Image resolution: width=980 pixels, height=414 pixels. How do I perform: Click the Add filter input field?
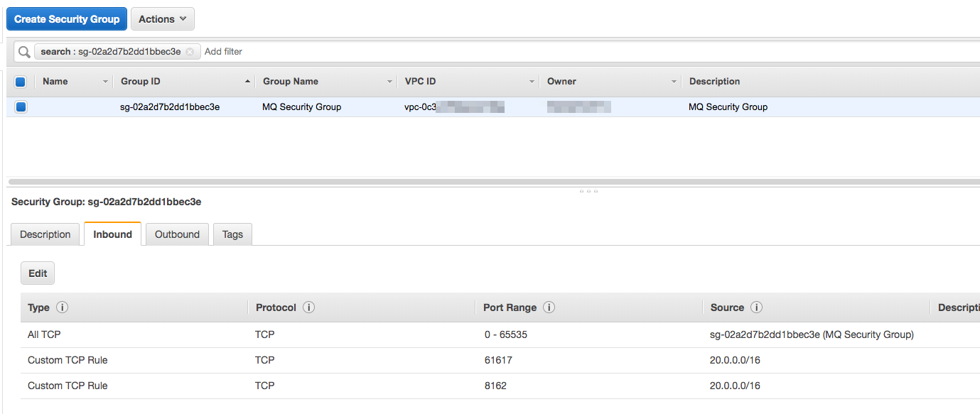[x=590, y=52]
